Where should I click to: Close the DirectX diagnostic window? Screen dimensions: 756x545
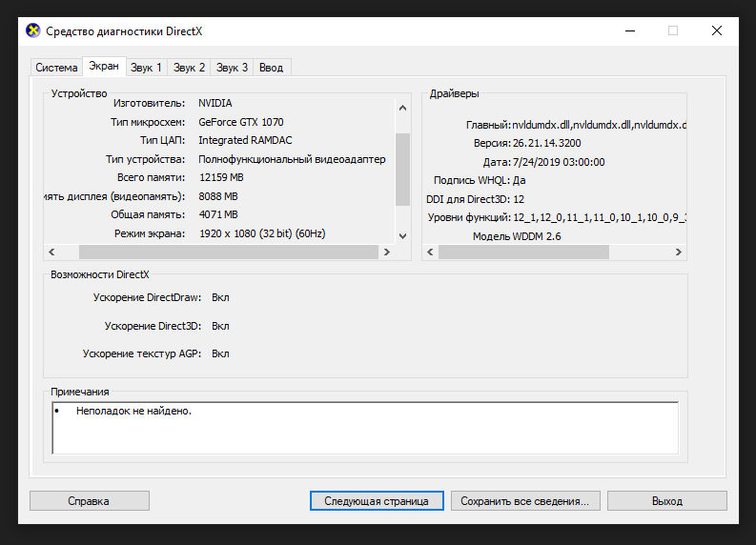pyautogui.click(x=717, y=30)
